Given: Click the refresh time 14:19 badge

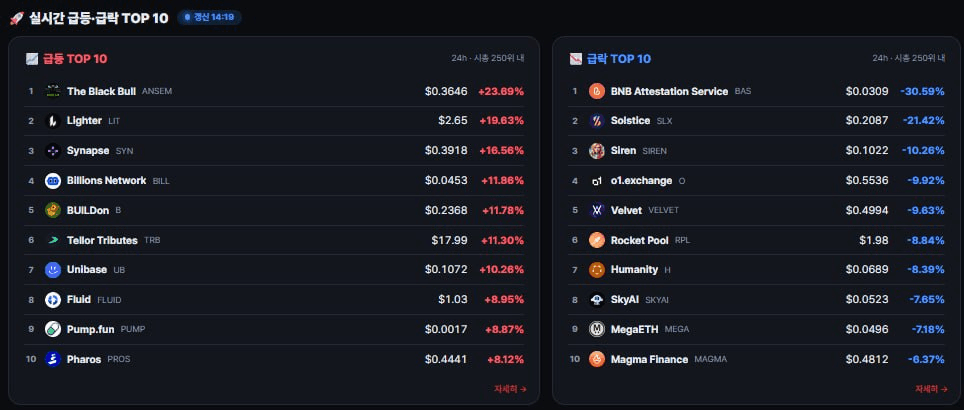Looking at the screenshot, I should [210, 18].
